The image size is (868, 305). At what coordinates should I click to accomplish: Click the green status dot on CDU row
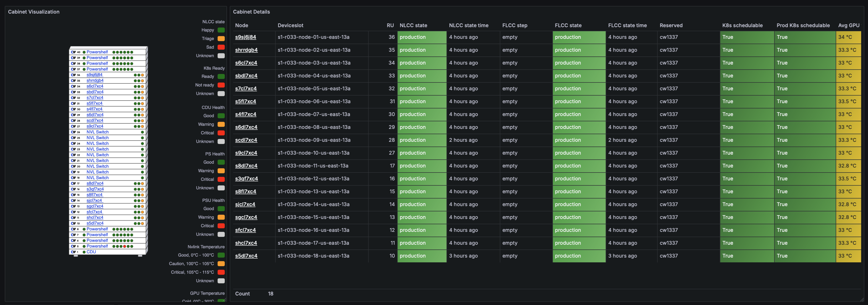click(84, 252)
